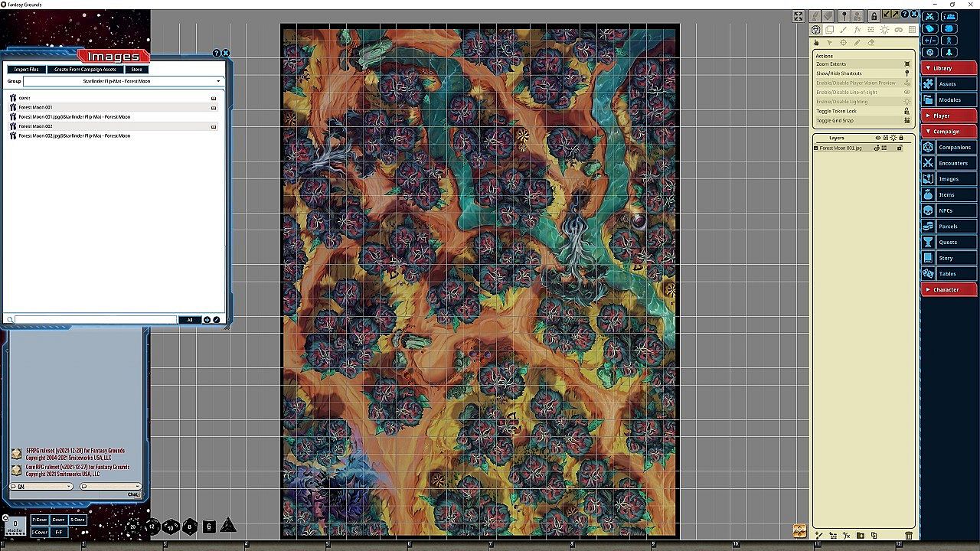Screen dimensions: 980x551
Task: Select the eraser tool in the image toolbar
Action: point(871,43)
